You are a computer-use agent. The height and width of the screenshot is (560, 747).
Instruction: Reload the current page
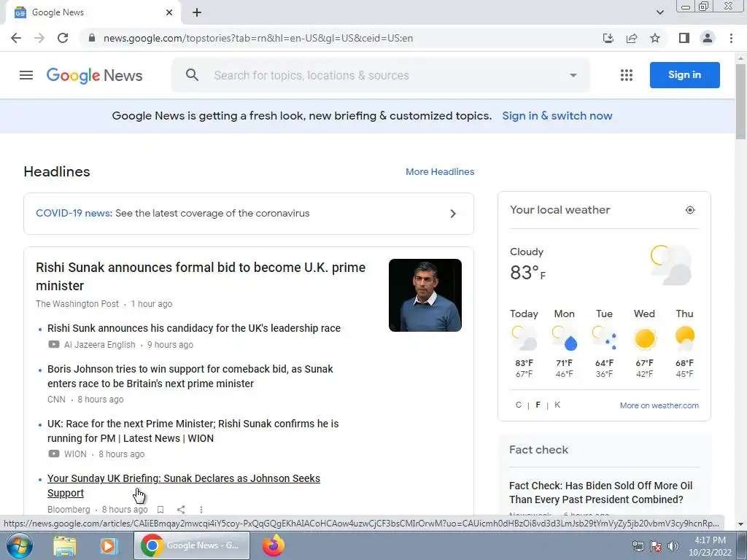point(63,38)
